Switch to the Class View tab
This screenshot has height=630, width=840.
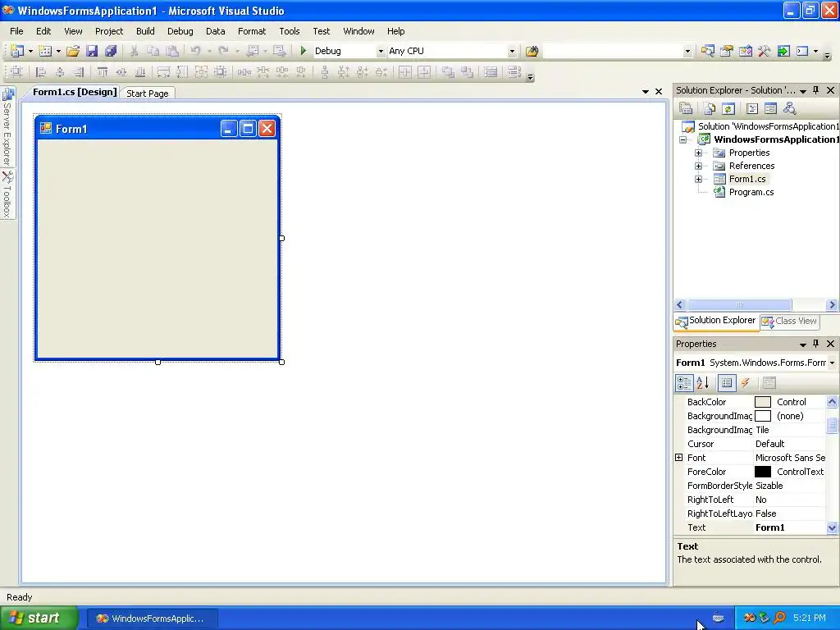(790, 321)
